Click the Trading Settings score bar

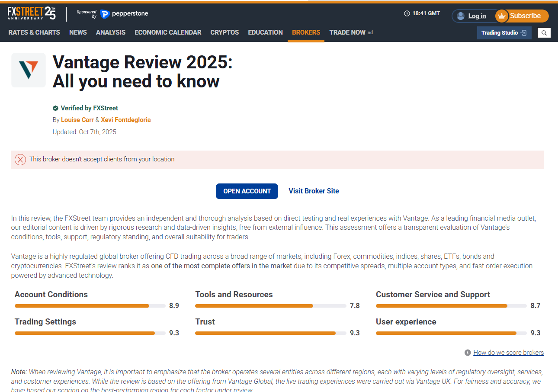click(90, 333)
